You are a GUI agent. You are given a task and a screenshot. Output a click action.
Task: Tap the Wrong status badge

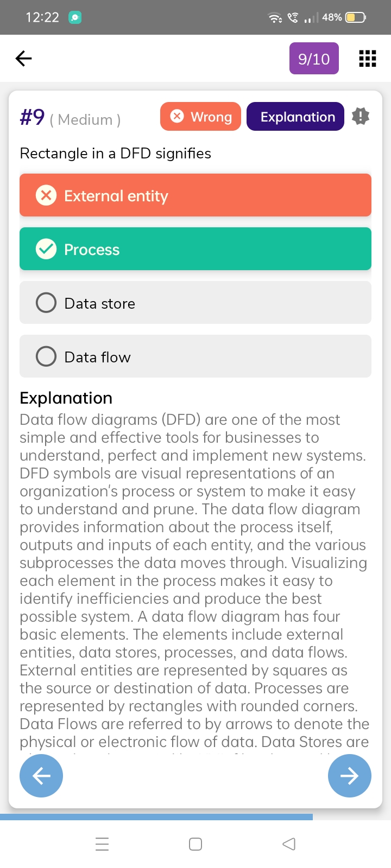coord(200,117)
